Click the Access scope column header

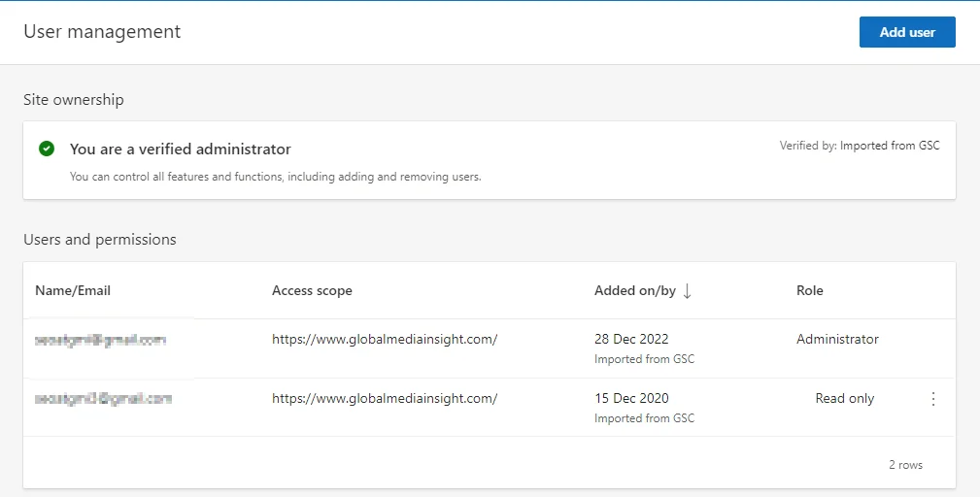(312, 291)
